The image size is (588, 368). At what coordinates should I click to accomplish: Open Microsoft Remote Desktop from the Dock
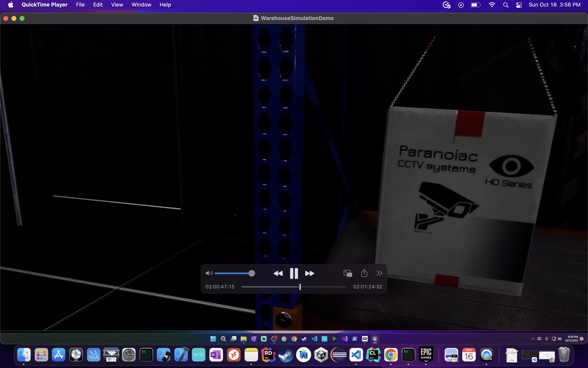(234, 355)
